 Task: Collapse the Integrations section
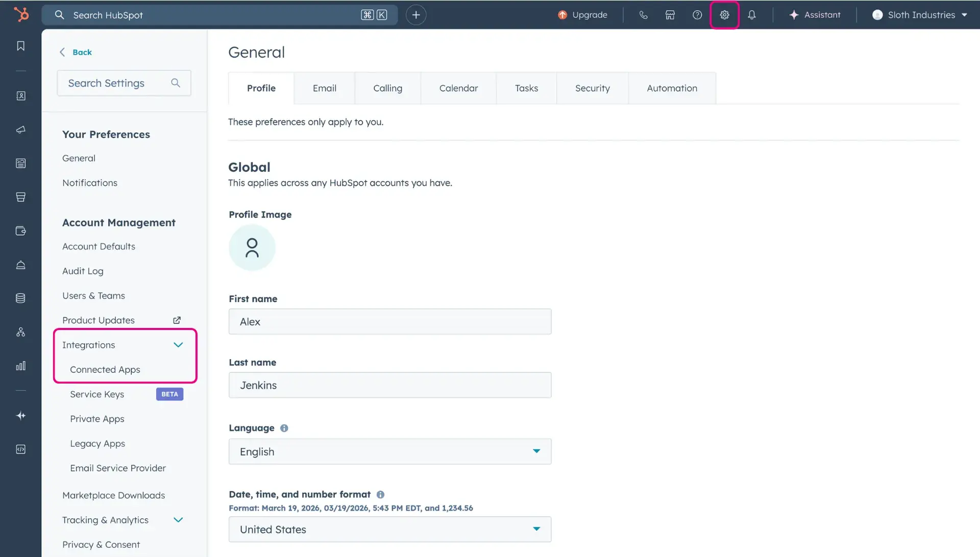click(x=178, y=345)
